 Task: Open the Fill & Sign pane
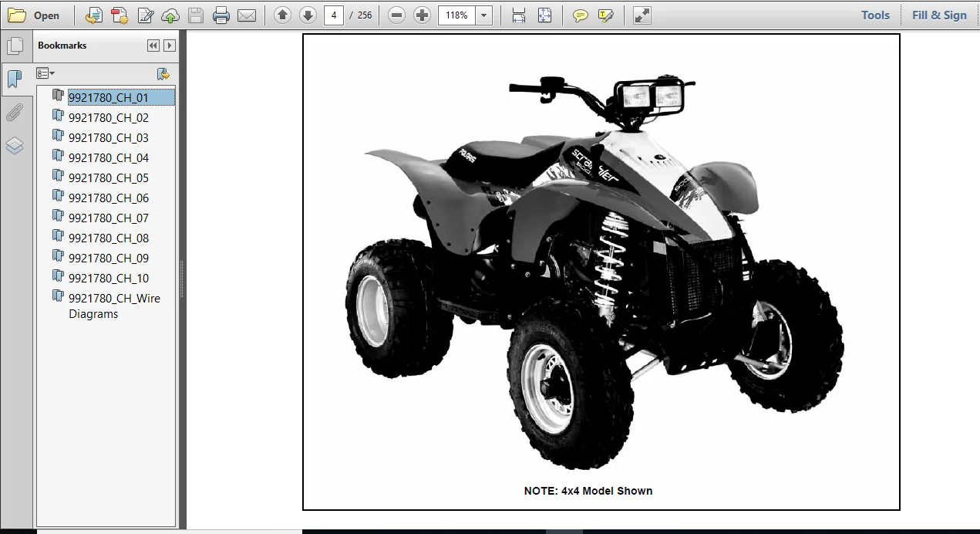point(939,15)
